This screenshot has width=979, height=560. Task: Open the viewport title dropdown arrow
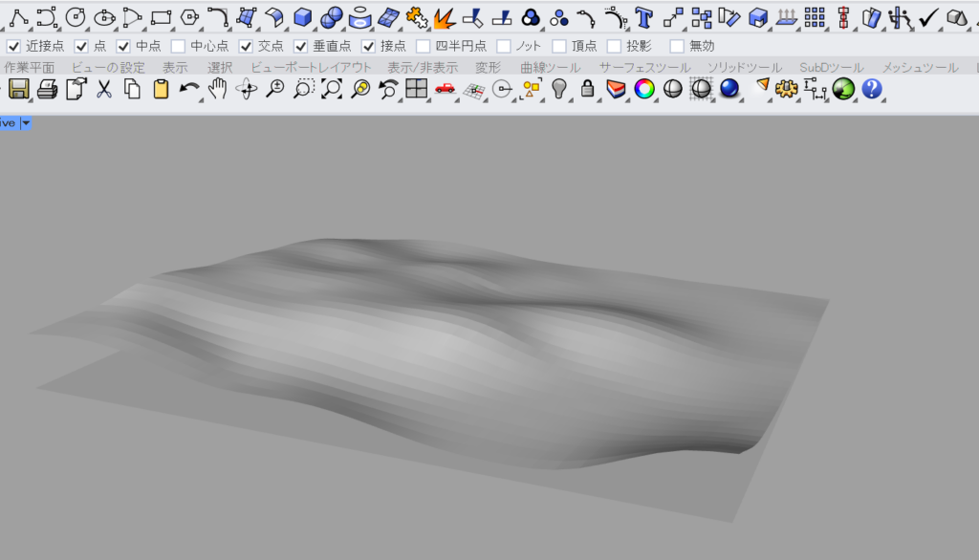click(26, 123)
